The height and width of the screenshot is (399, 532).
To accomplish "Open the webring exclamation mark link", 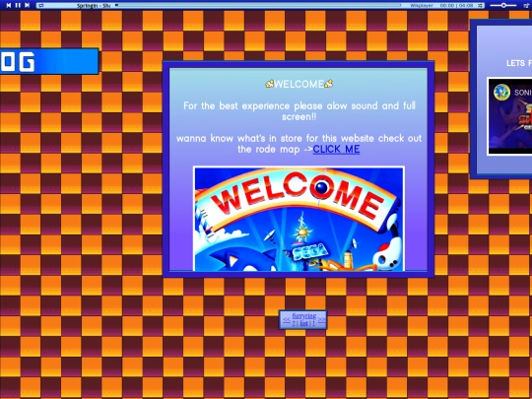I will click(x=314, y=323).
